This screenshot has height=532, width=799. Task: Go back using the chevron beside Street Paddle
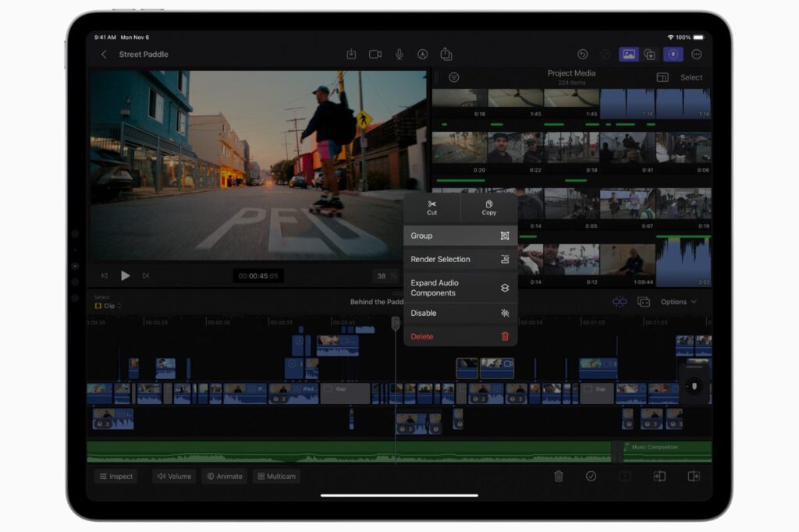tap(104, 55)
